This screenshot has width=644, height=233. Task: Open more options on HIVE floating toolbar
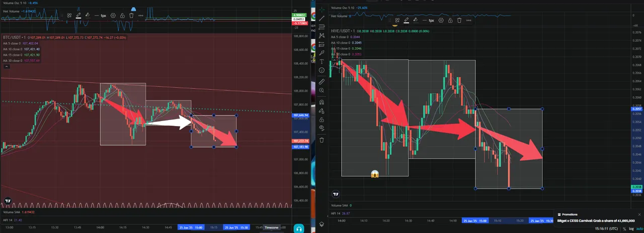click(x=469, y=20)
